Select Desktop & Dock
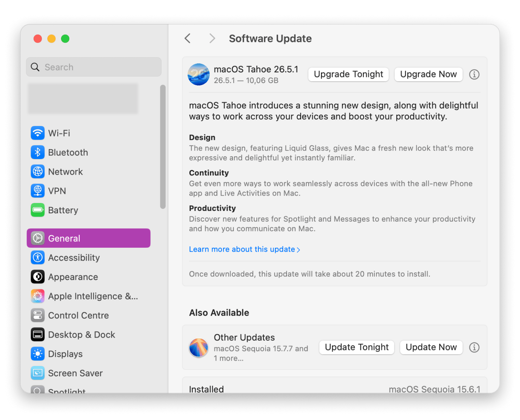The width and height of the screenshot is (520, 420). point(89,335)
